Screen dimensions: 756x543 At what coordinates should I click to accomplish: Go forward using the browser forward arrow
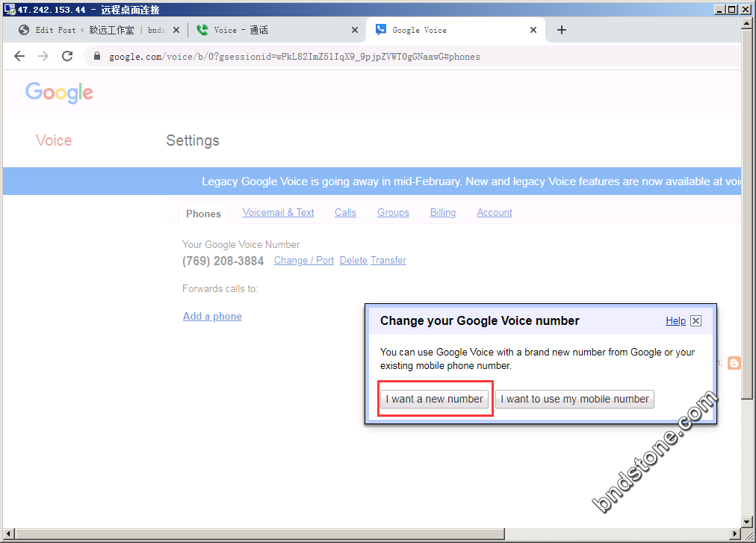[43, 57]
